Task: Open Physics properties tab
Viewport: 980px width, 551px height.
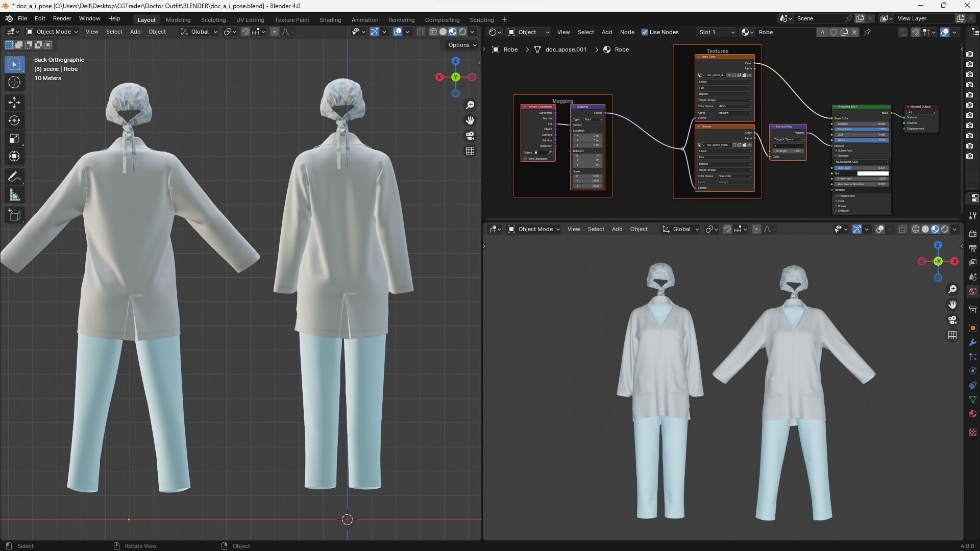Action: tap(972, 371)
